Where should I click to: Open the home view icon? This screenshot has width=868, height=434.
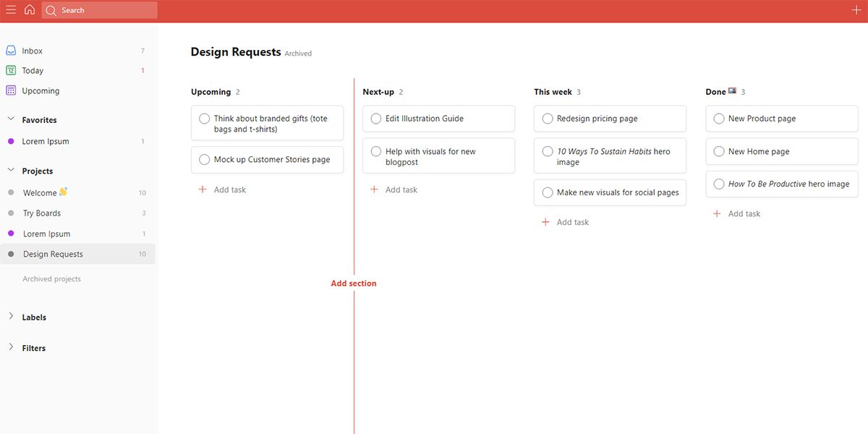[29, 9]
